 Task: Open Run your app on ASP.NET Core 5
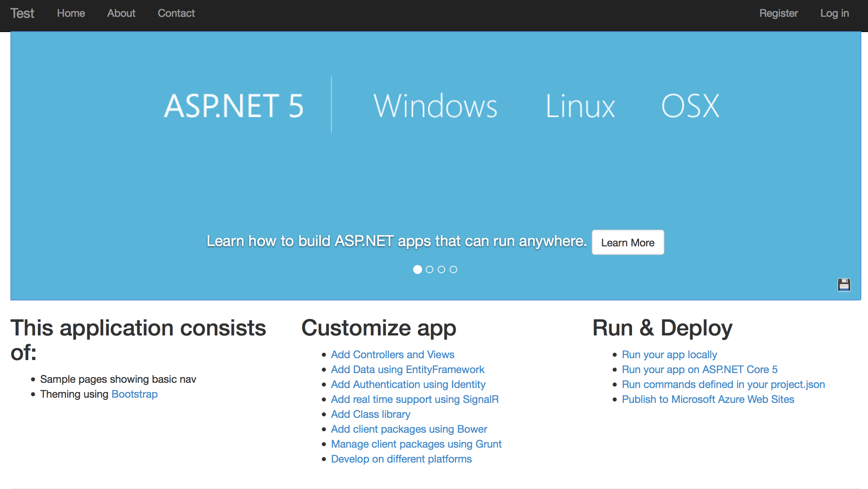point(699,369)
